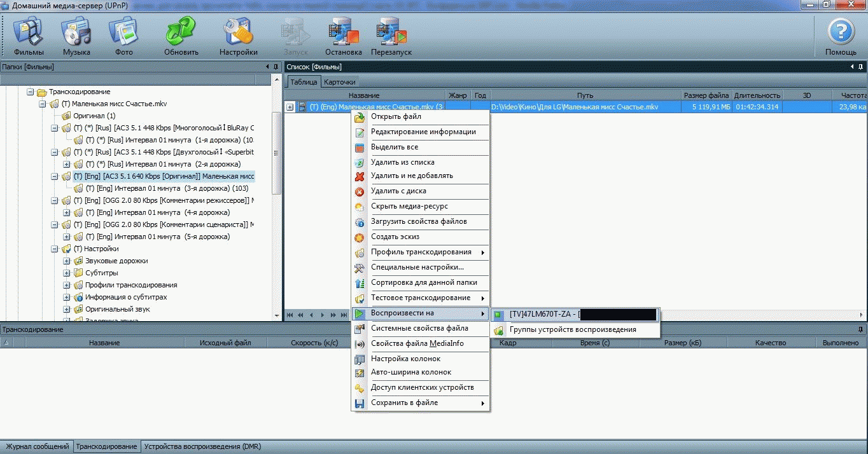Screen dimensions: 868x454
Task: Expand the Субтитры tree node
Action: point(67,273)
